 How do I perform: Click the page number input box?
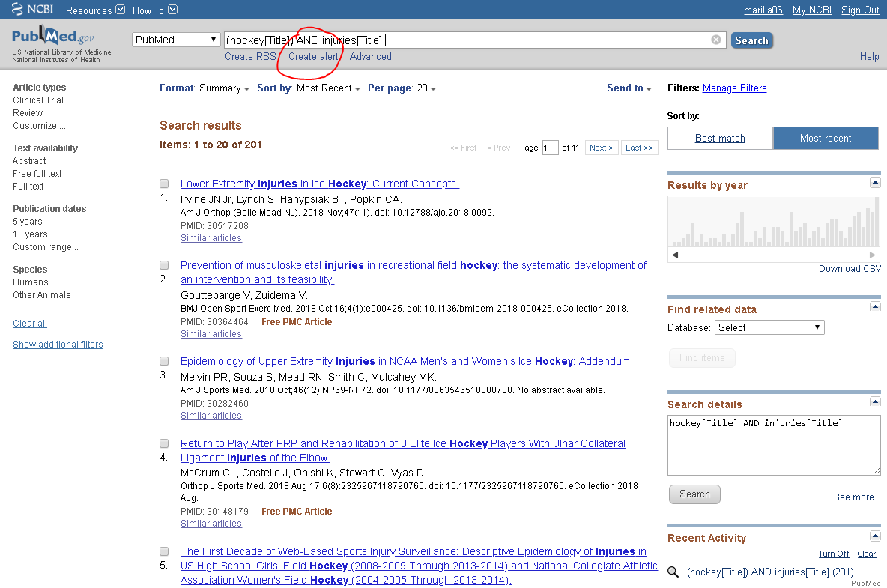click(550, 148)
